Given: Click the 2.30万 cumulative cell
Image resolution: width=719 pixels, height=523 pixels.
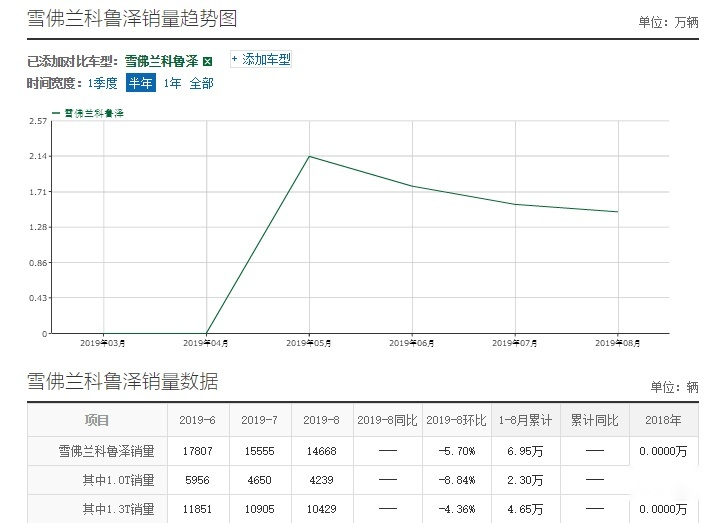Looking at the screenshot, I should (525, 480).
